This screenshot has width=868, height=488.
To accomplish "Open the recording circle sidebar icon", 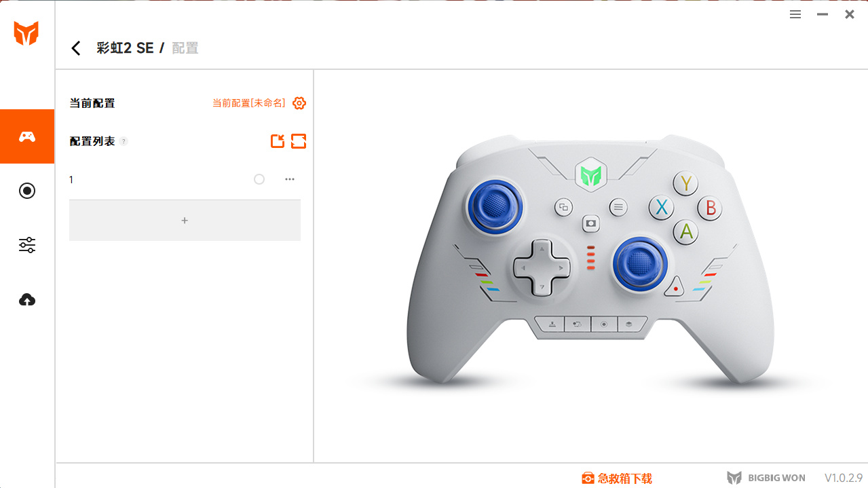I will point(27,191).
